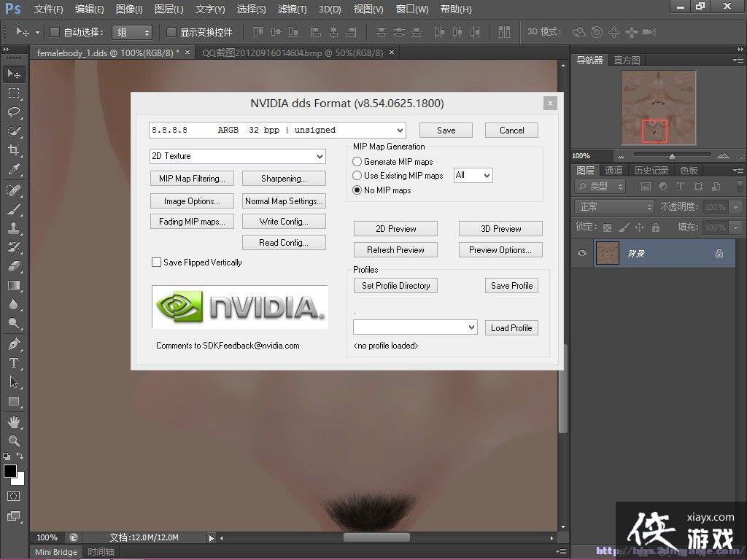747x560 pixels.
Task: Select the Eyedropper tool
Action: point(13,169)
